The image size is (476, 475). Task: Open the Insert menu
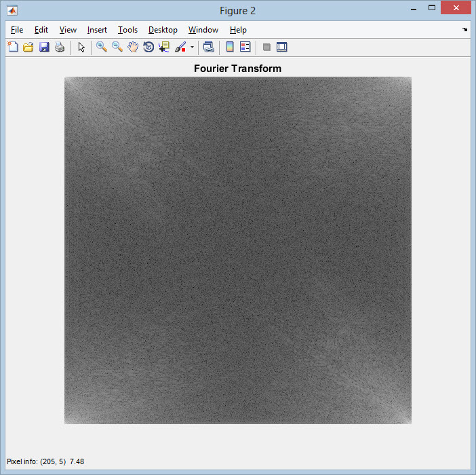click(x=97, y=30)
